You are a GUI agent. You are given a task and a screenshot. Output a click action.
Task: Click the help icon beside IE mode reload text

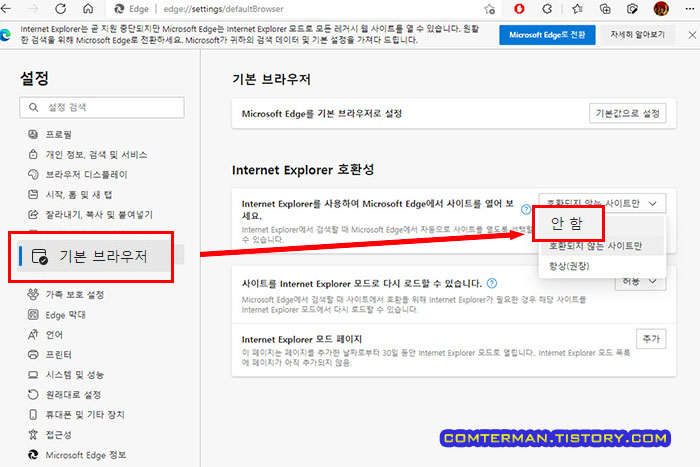point(492,283)
